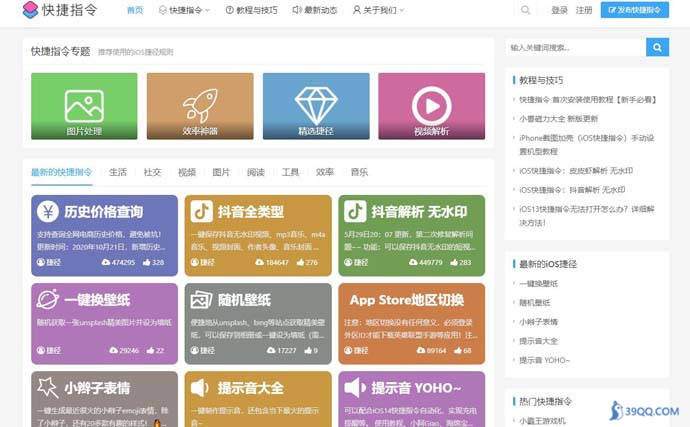Switch to the 工具 tab
The height and width of the screenshot is (427, 690).
(290, 172)
